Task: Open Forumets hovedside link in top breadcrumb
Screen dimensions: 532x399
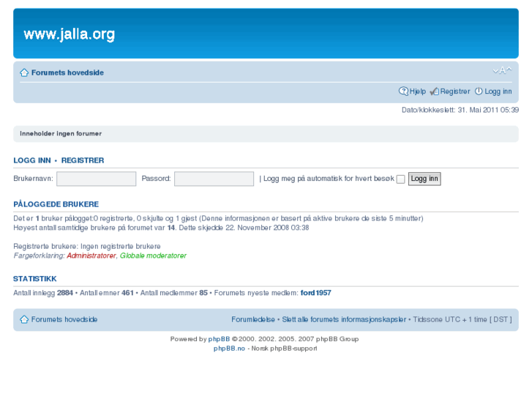Action: [x=67, y=72]
